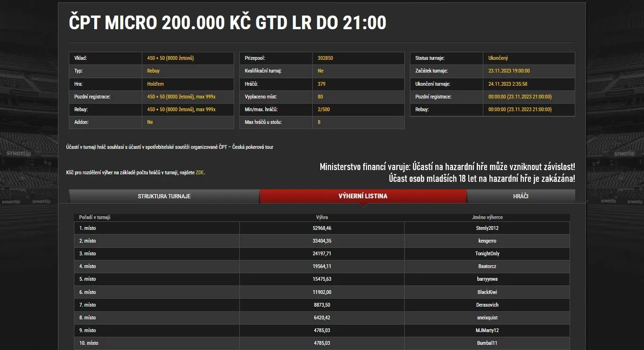Click the Vklad value 450 + 50

point(171,58)
